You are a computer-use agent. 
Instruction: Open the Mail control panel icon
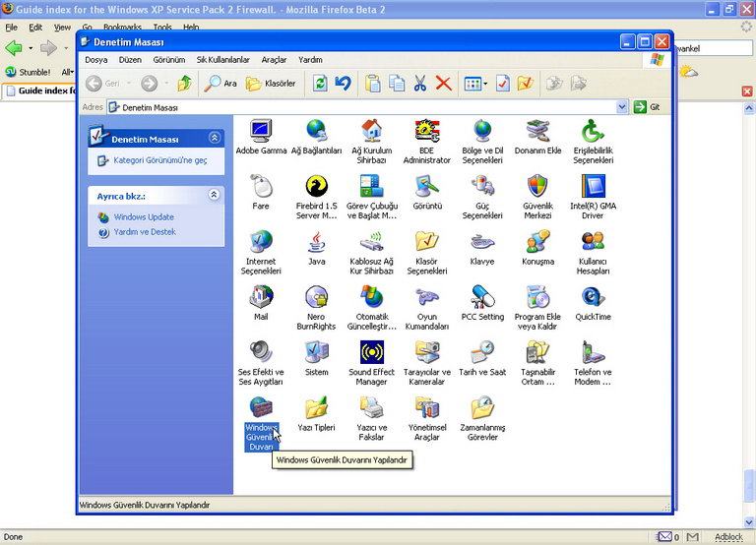point(261,298)
